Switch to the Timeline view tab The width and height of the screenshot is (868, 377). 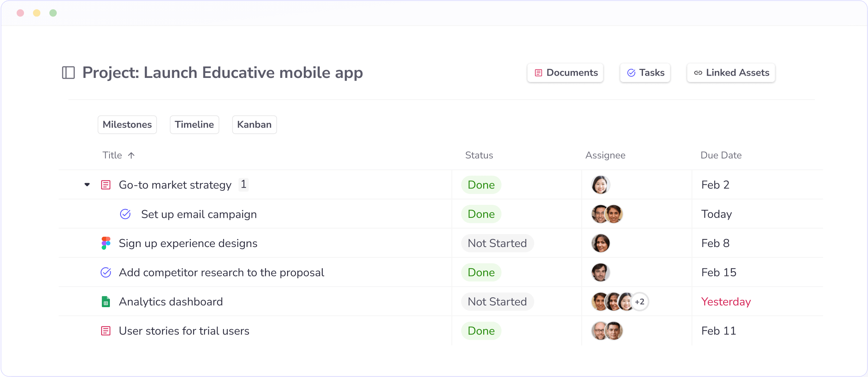[x=194, y=125]
